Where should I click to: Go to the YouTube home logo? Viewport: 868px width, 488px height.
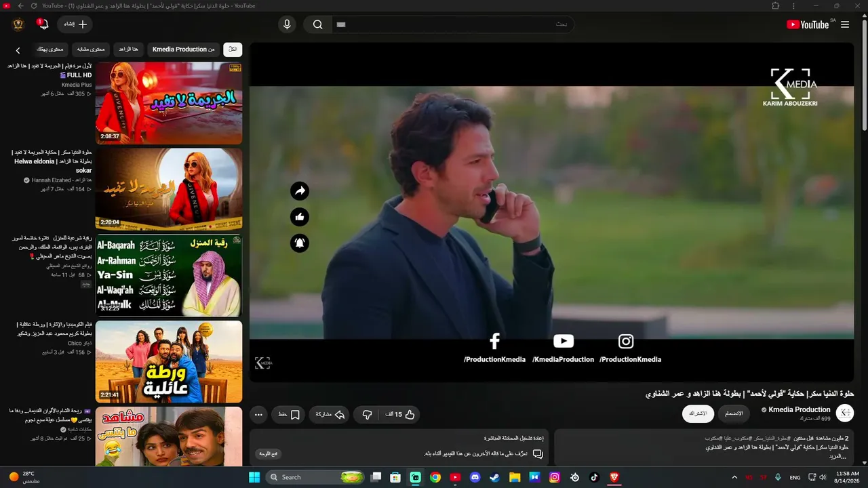pos(808,24)
